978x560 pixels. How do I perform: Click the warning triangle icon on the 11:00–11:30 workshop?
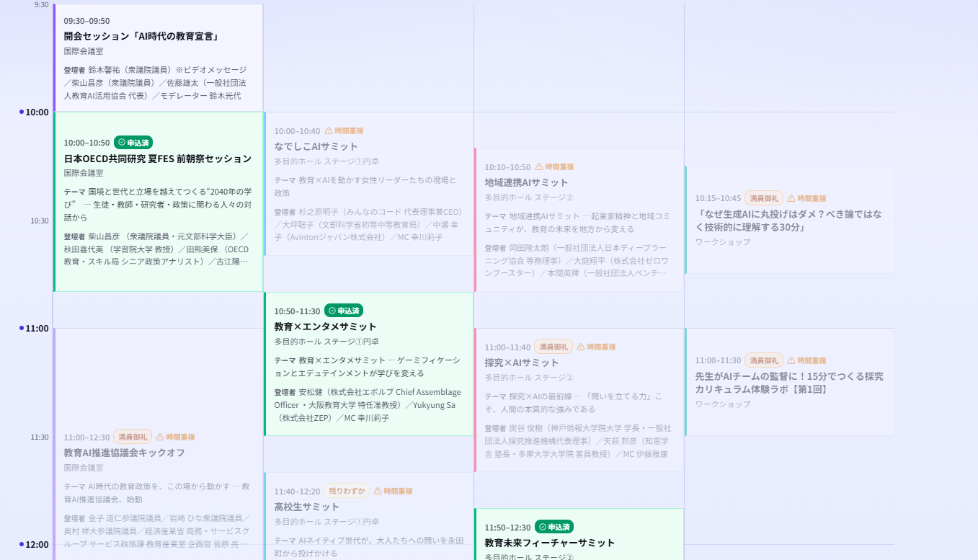click(791, 360)
